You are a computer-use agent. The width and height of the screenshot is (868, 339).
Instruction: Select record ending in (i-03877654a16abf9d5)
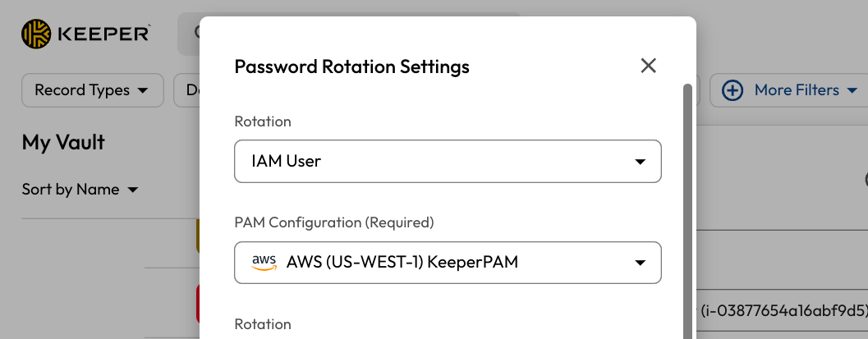780,312
